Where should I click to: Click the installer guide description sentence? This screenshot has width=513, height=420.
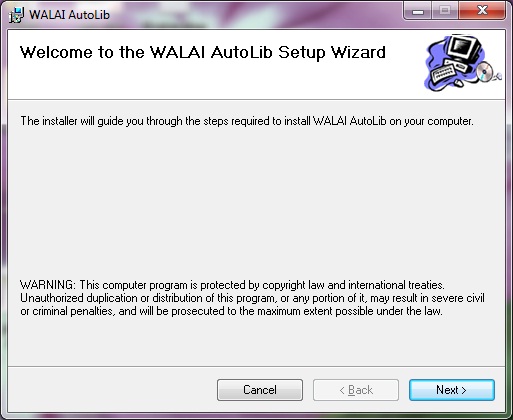pos(247,121)
